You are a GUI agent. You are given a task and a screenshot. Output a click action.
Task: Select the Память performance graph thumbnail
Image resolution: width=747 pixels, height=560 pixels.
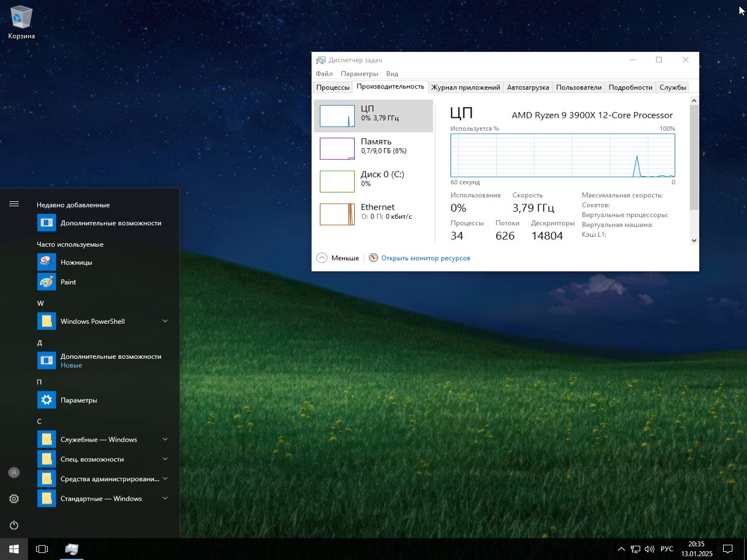337,149
